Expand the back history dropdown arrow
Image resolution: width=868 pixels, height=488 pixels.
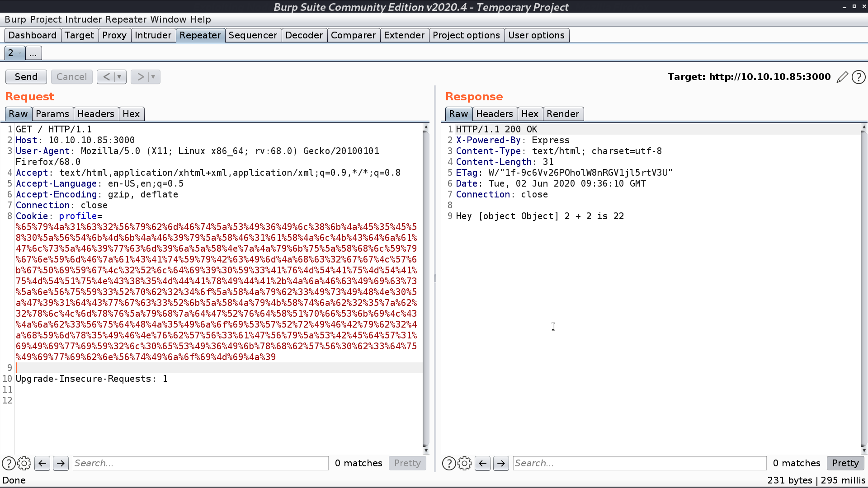[119, 77]
